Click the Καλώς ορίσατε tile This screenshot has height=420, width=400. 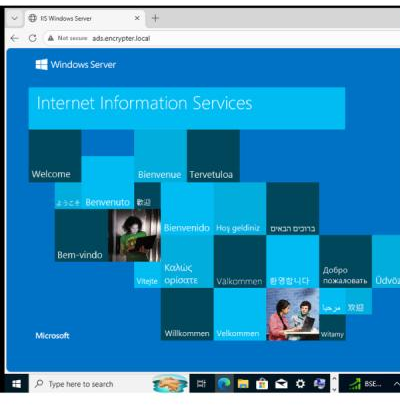coord(187,262)
